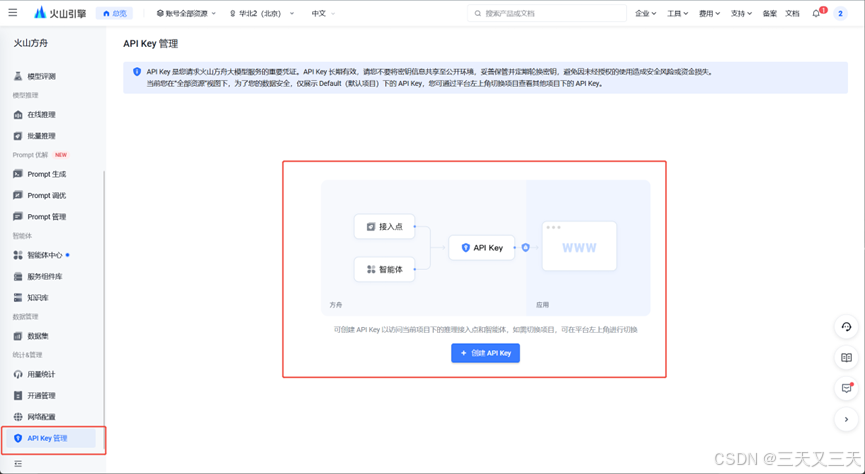Open the 华北2（北京）region selector
This screenshot has width=865, height=474.
tap(262, 13)
